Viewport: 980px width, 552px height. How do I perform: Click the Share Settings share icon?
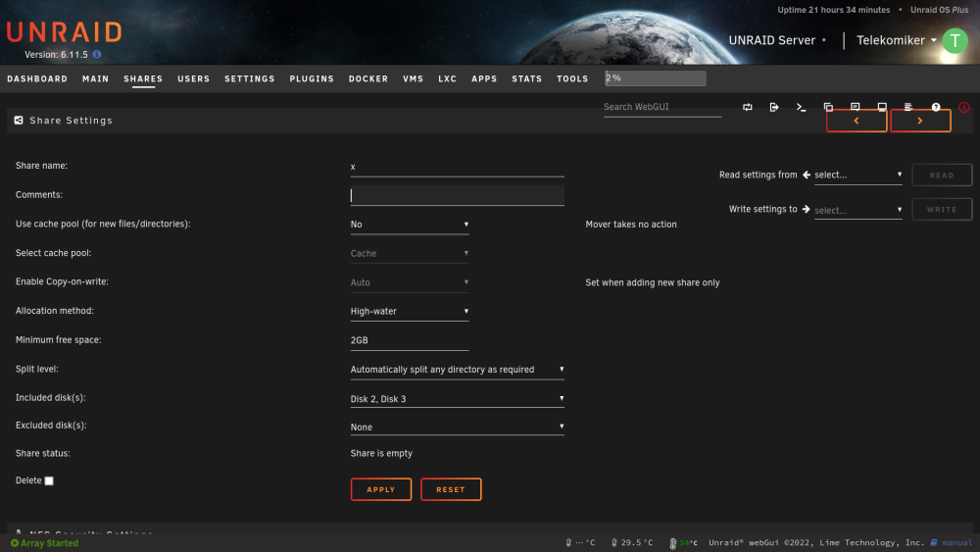pyautogui.click(x=19, y=120)
